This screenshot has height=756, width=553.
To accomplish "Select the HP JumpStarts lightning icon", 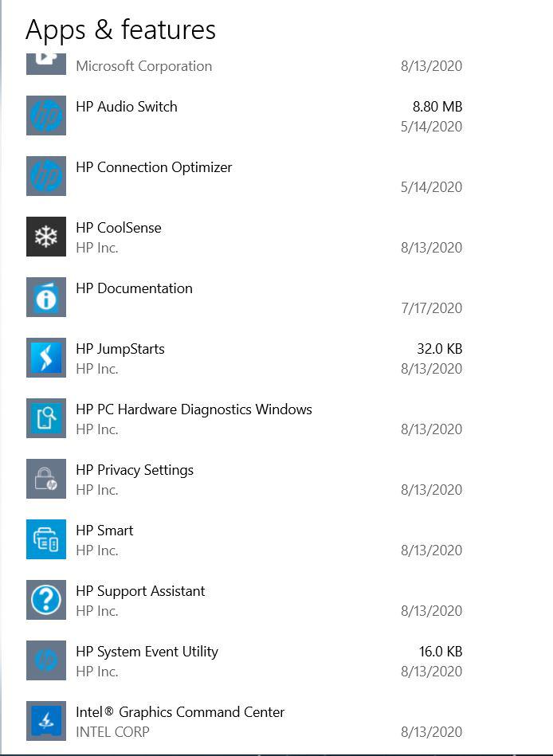I will (x=45, y=358).
